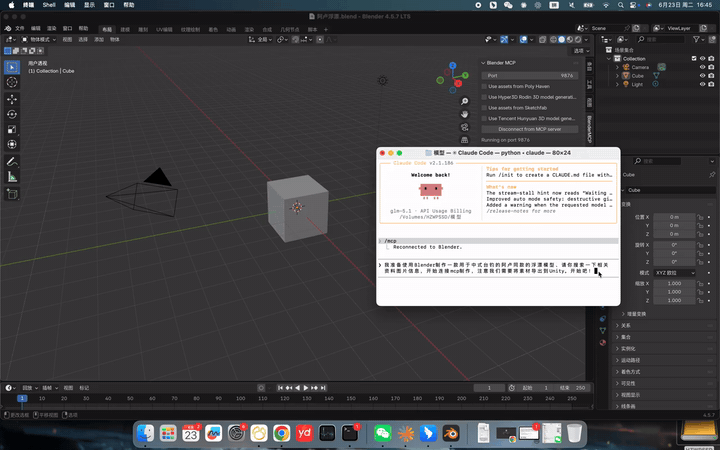
Task: Open Spotlight search in menu bar
Action: [x=620, y=5]
